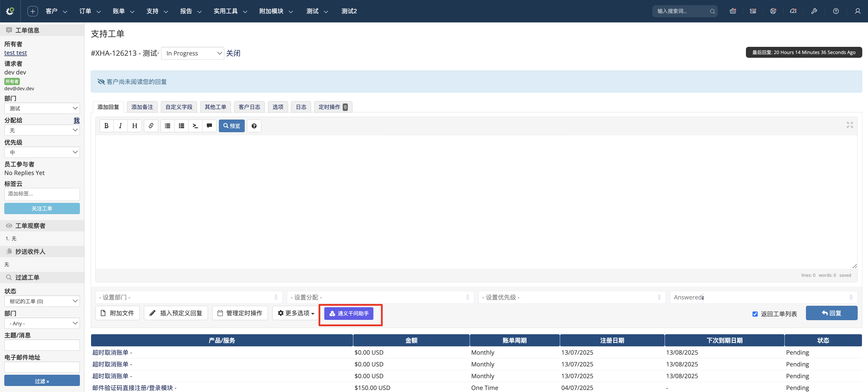Click the unordered list editor icon
The image size is (868, 392).
click(167, 126)
